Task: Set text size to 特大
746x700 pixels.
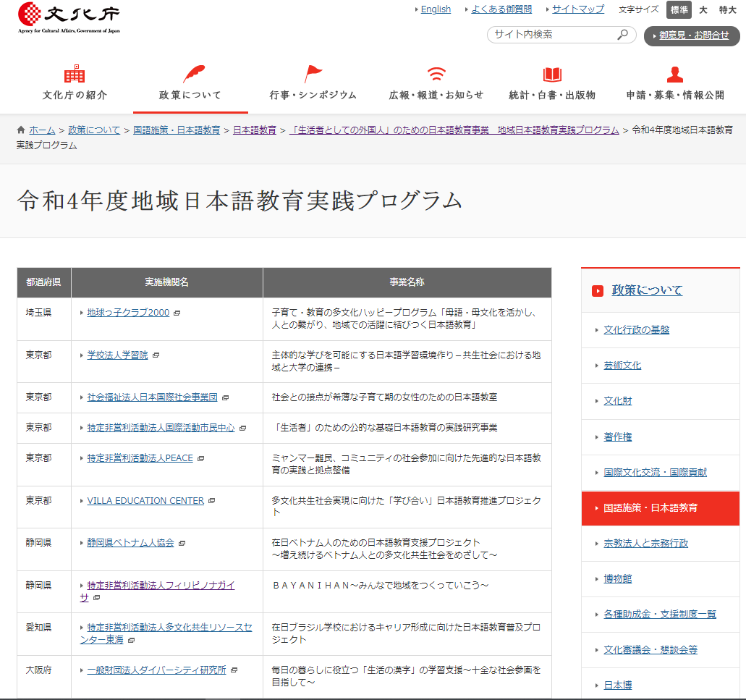Action: tap(727, 9)
